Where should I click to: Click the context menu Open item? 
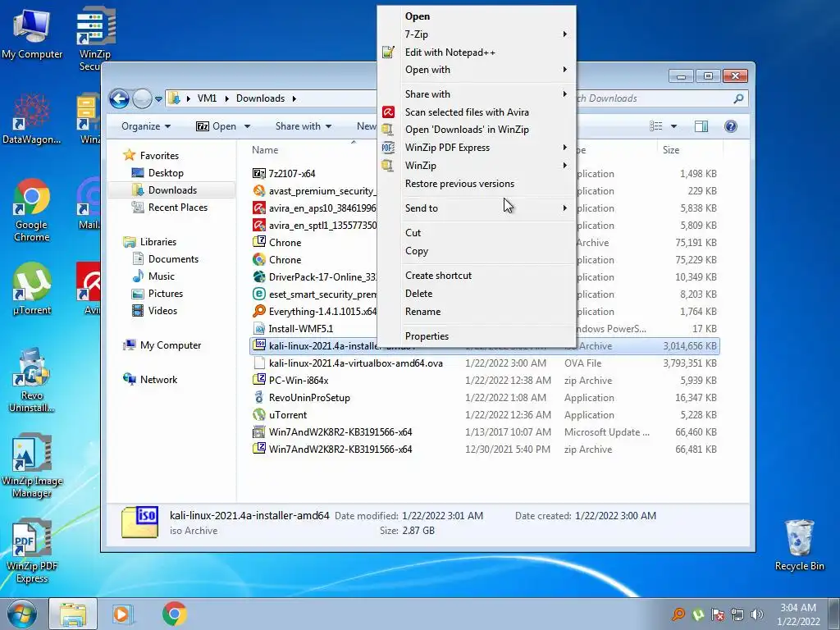[418, 16]
